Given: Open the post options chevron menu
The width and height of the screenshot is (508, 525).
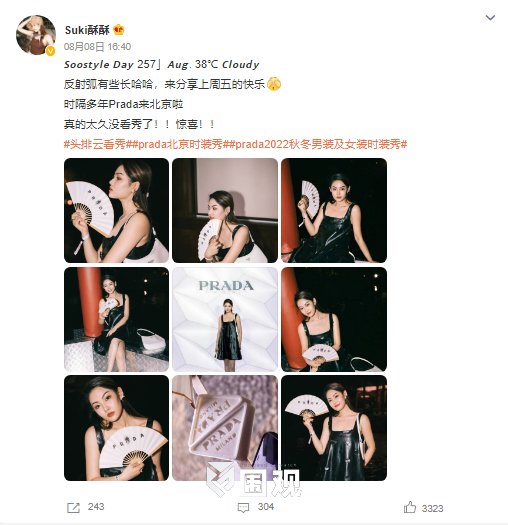Looking at the screenshot, I should point(490,17).
